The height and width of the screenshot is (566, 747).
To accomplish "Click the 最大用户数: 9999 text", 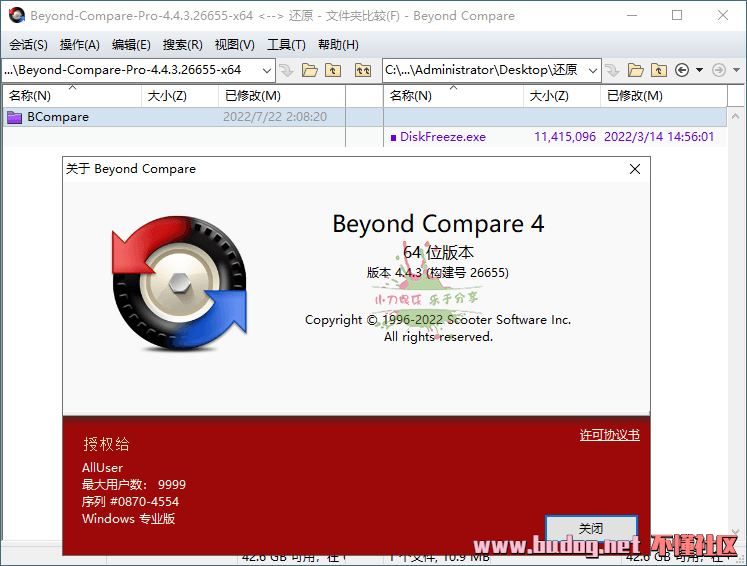I will pos(133,485).
